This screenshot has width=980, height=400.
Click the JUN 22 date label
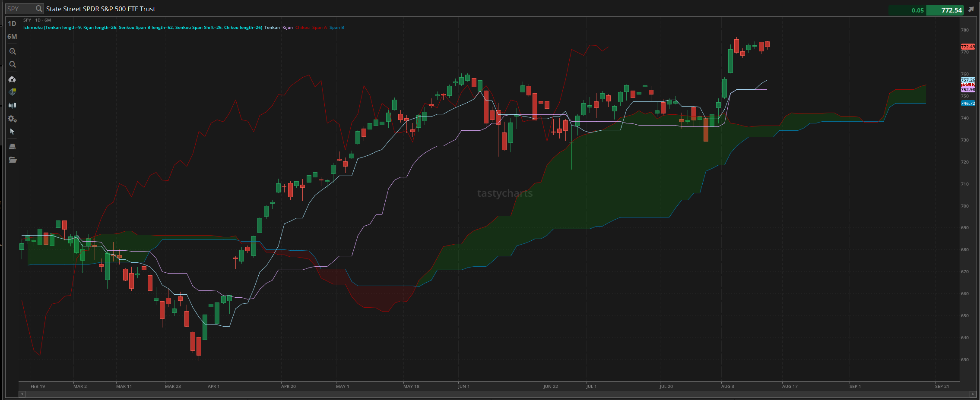coord(551,386)
